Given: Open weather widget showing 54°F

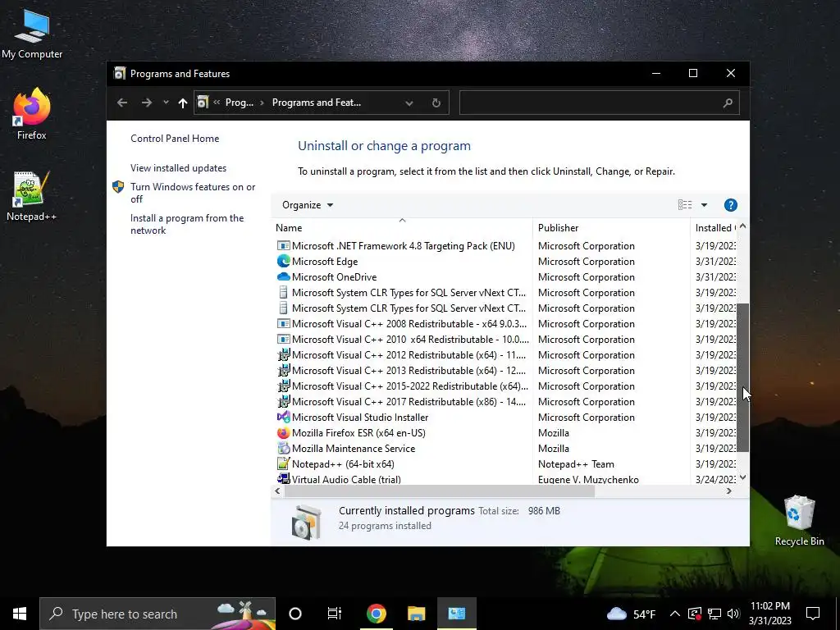Looking at the screenshot, I should pos(631,614).
